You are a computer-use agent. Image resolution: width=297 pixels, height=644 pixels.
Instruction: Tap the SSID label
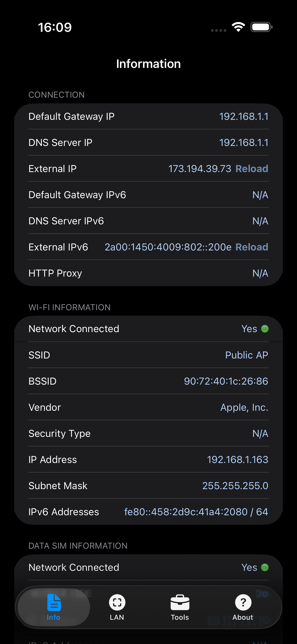(39, 355)
